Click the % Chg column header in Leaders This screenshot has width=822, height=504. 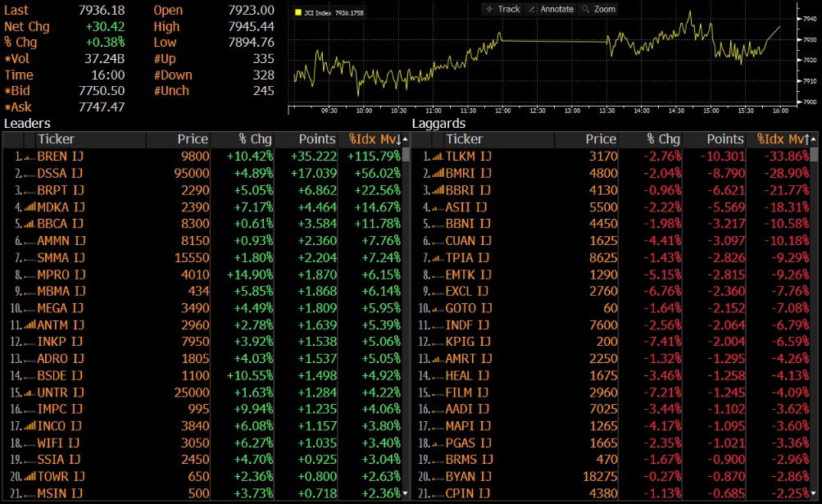(255, 139)
